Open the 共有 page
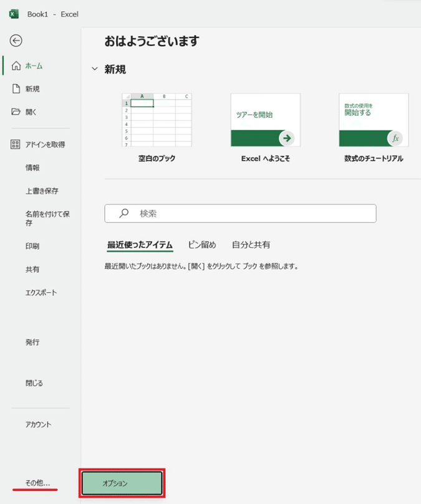Screen dimensions: 421x504 tap(32, 269)
